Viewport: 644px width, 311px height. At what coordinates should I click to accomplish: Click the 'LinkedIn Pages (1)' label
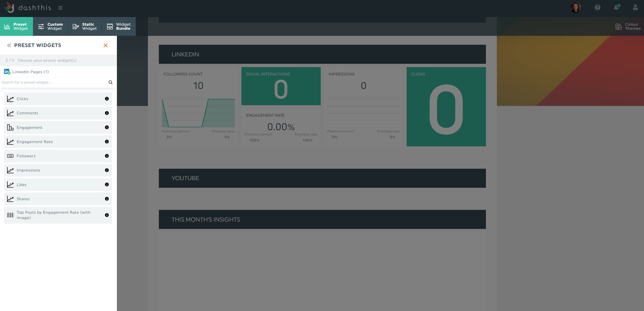(x=30, y=72)
